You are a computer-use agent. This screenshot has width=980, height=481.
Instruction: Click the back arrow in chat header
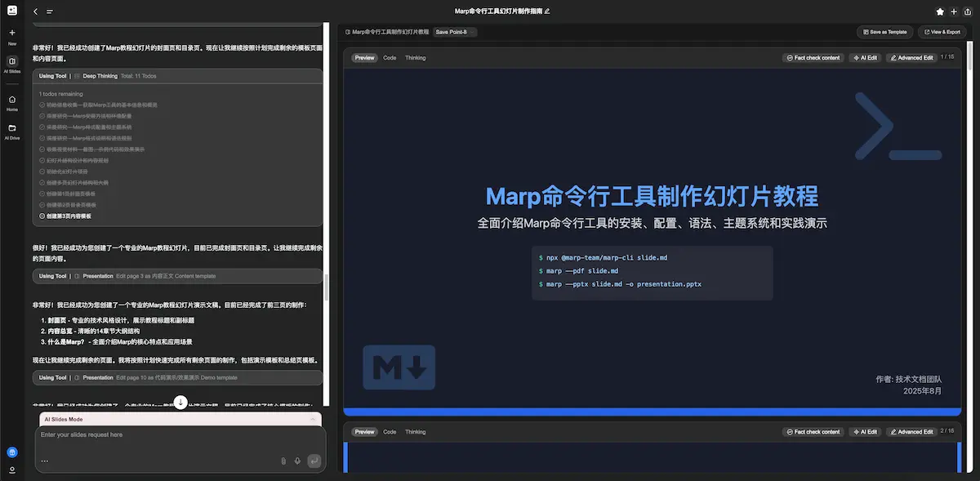(36, 11)
